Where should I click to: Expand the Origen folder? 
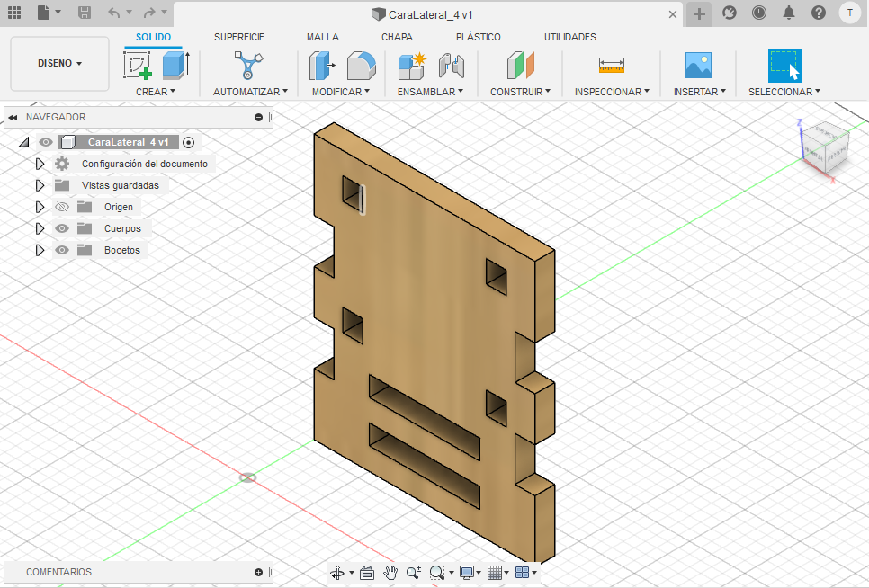coord(40,207)
